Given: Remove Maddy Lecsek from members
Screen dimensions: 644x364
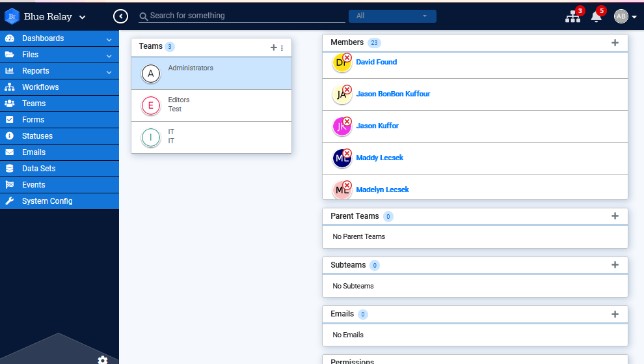Looking at the screenshot, I should click(x=347, y=154).
